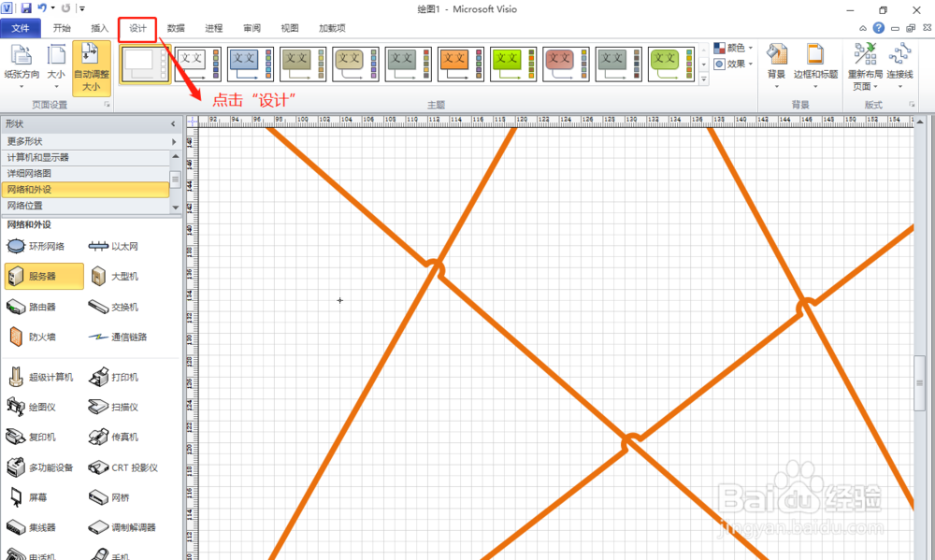
Task: Collapse the Shapes (形状) panel arrow
Action: [173, 124]
